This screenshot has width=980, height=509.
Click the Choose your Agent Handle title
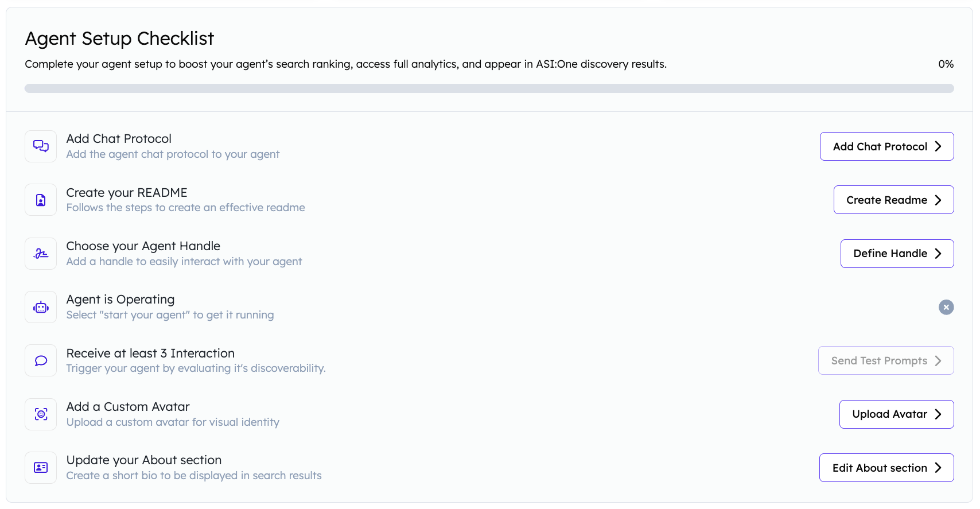click(143, 246)
